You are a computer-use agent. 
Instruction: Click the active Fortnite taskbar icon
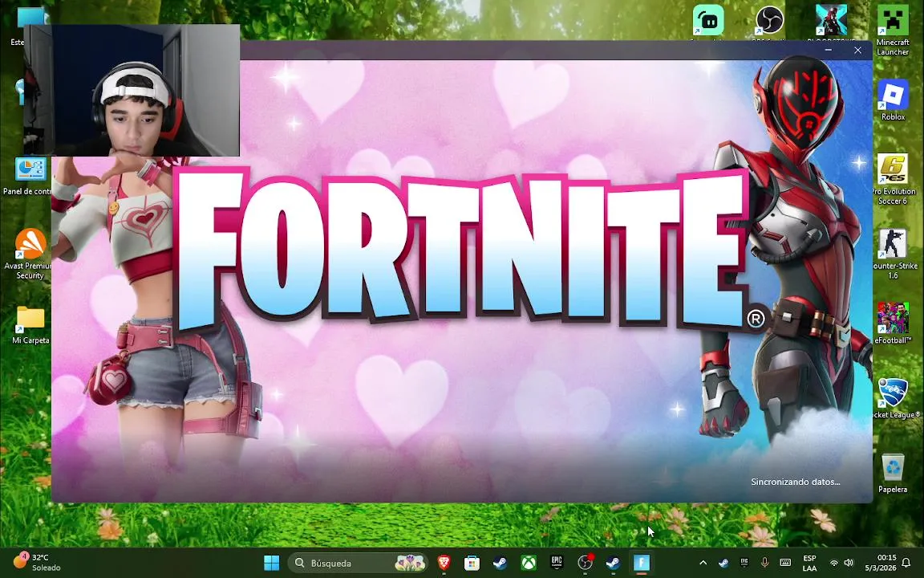click(641, 563)
